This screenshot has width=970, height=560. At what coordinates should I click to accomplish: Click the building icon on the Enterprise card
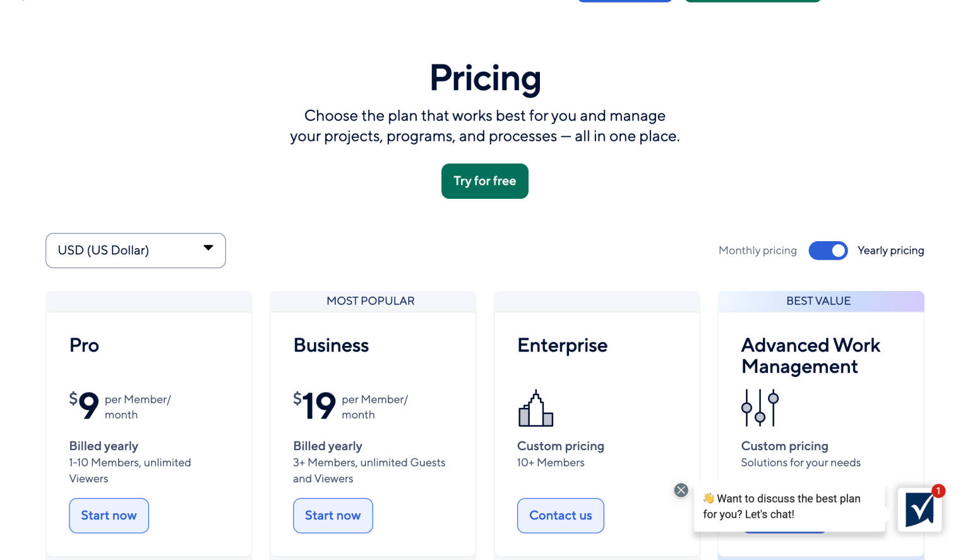536,408
